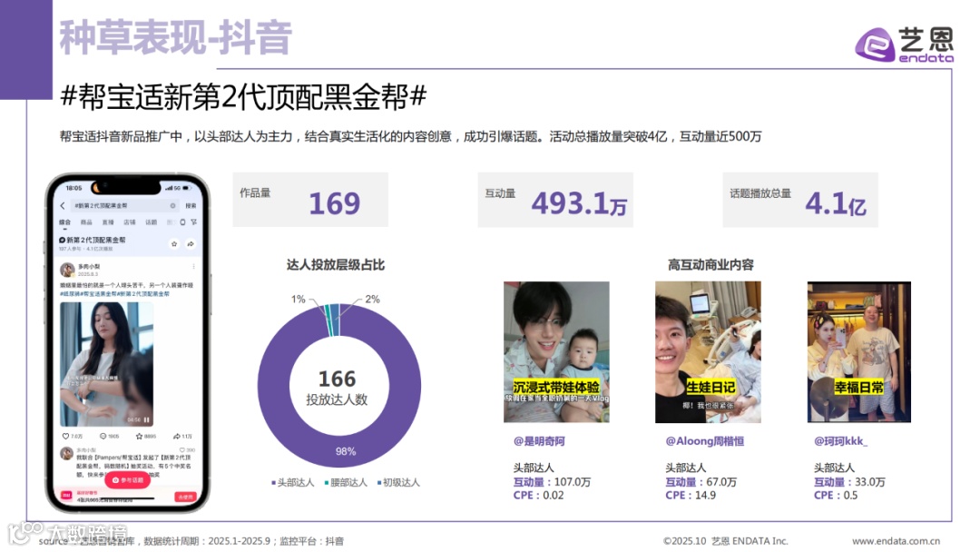The height and width of the screenshot is (552, 980).
Task: Pause the video using pause icon
Action: 147,419
